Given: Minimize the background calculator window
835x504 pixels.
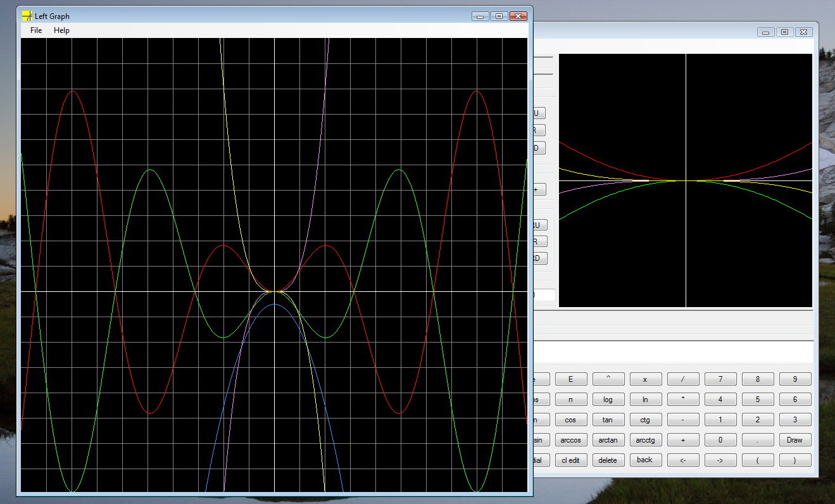Looking at the screenshot, I should (766, 32).
